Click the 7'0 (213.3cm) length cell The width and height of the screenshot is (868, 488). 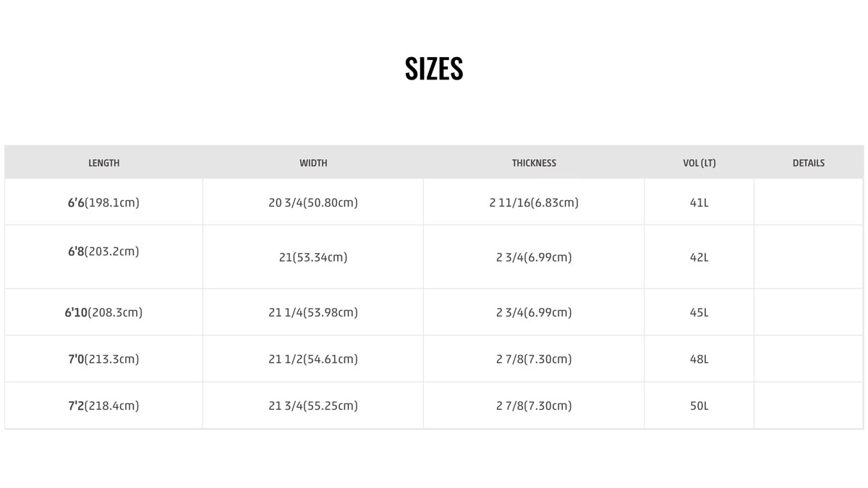103,359
